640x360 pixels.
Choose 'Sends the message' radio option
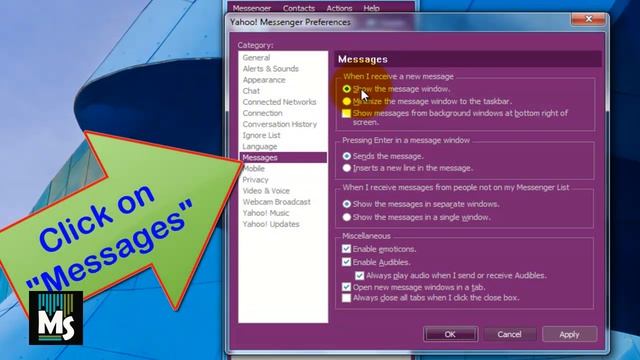click(x=347, y=156)
